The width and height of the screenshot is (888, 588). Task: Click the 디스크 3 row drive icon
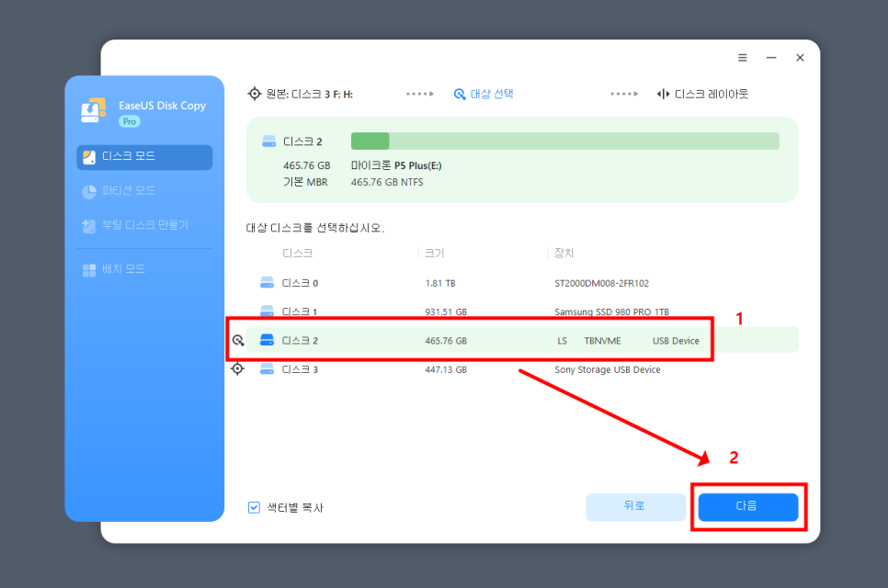(x=267, y=369)
